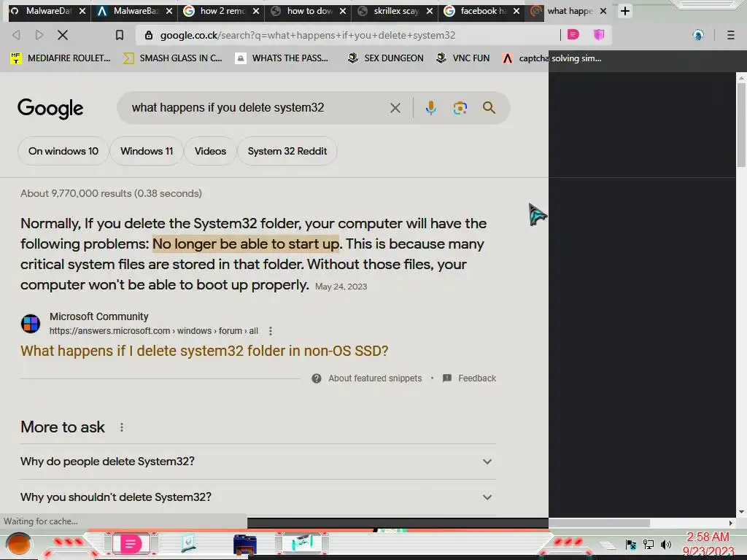This screenshot has width=747, height=560.
Task: Click the horizontal scrollbar thumb at bottom
Action: click(599, 523)
